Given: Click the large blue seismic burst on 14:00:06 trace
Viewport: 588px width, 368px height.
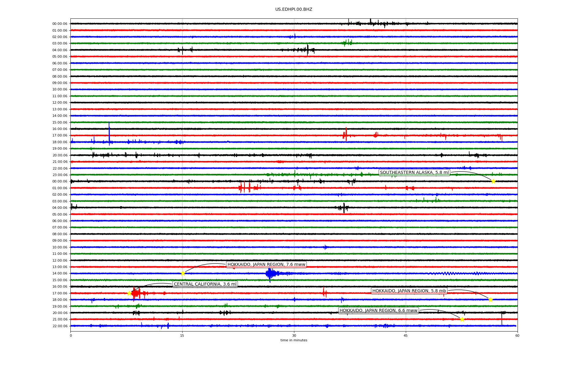Looking at the screenshot, I should pos(270,273).
